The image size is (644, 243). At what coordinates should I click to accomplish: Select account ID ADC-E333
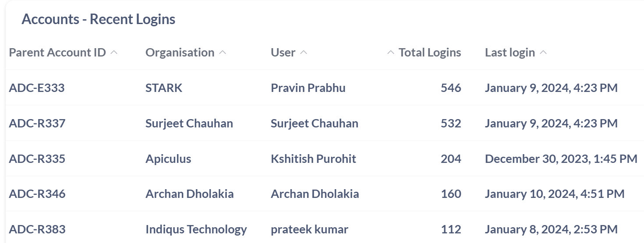coord(37,88)
